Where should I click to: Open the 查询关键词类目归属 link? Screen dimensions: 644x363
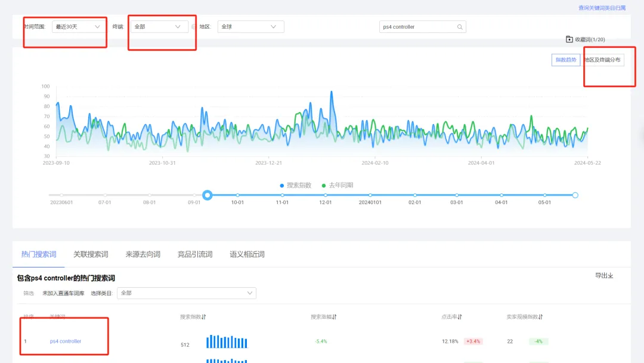602,8
